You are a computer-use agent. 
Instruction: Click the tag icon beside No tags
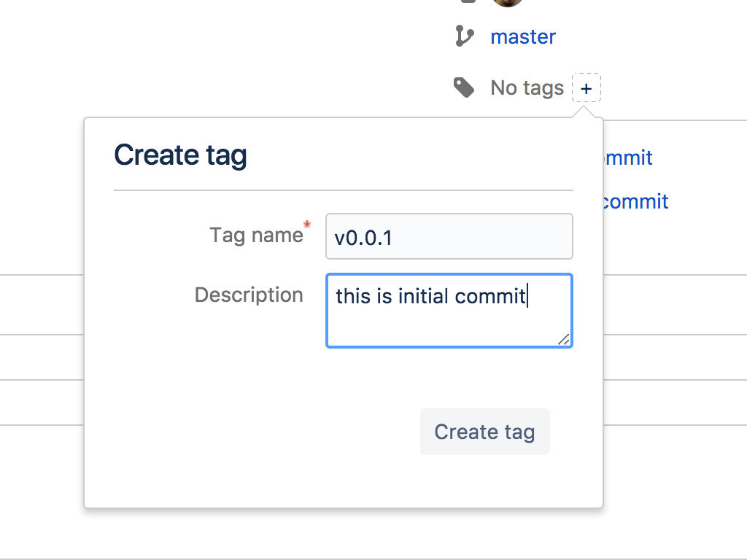[x=463, y=87]
